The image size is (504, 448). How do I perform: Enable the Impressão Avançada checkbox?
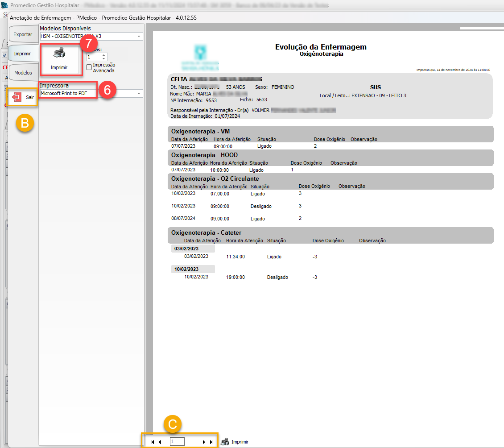pyautogui.click(x=89, y=67)
